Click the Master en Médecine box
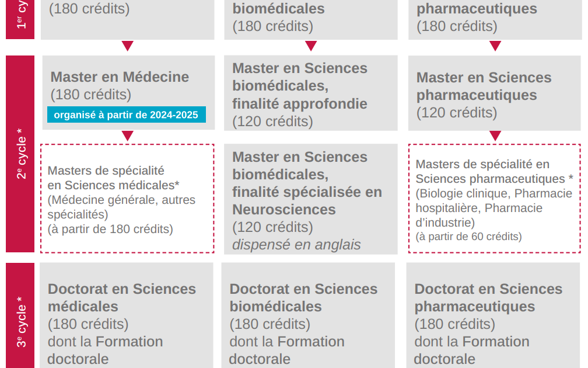This screenshot has height=368, width=588. click(x=128, y=92)
